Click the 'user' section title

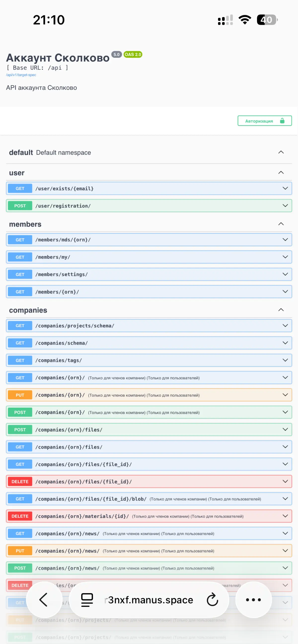(x=17, y=173)
